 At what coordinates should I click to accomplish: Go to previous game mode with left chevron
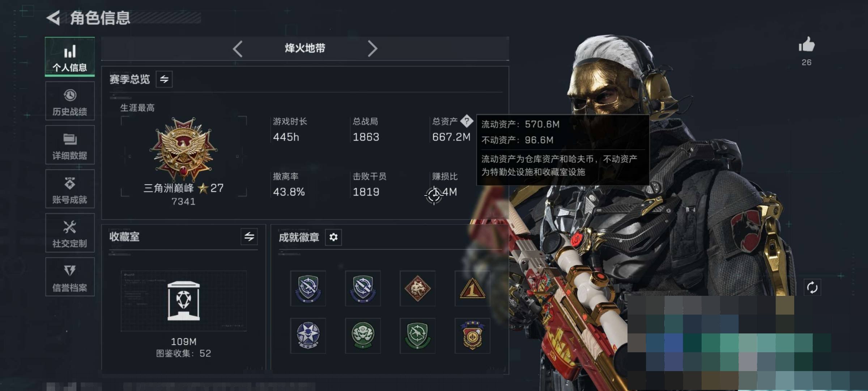coord(238,49)
